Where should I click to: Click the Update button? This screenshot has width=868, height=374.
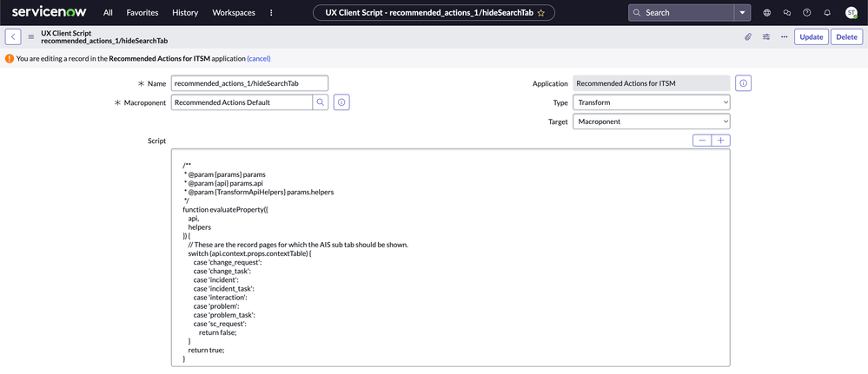pyautogui.click(x=811, y=37)
